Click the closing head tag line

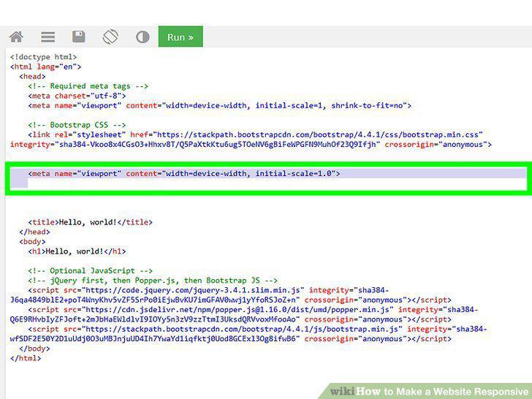click(34, 232)
